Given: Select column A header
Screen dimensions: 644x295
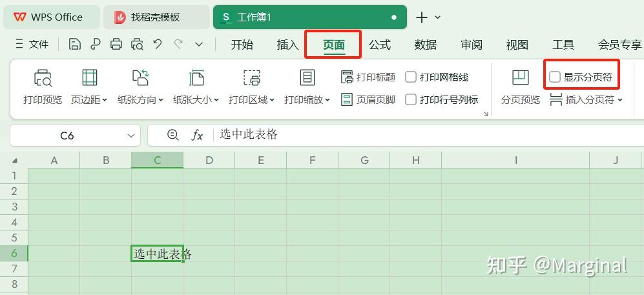Looking at the screenshot, I should pyautogui.click(x=54, y=160).
